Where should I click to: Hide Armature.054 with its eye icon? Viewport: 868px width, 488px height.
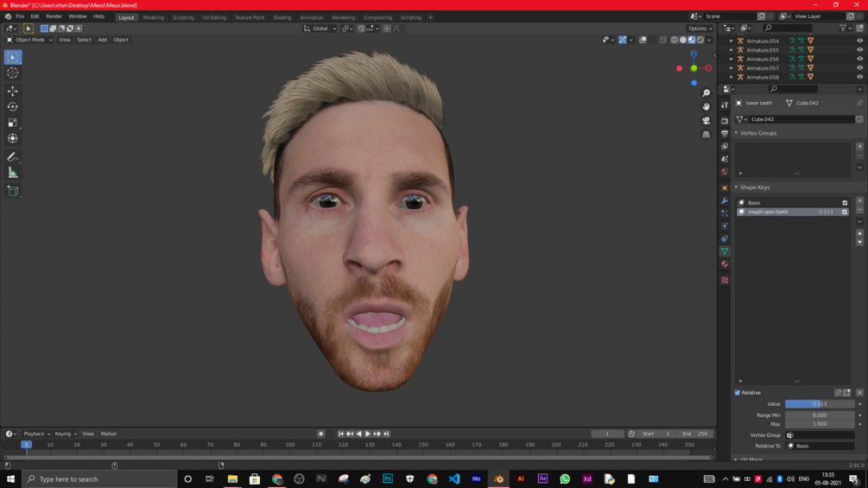point(859,41)
